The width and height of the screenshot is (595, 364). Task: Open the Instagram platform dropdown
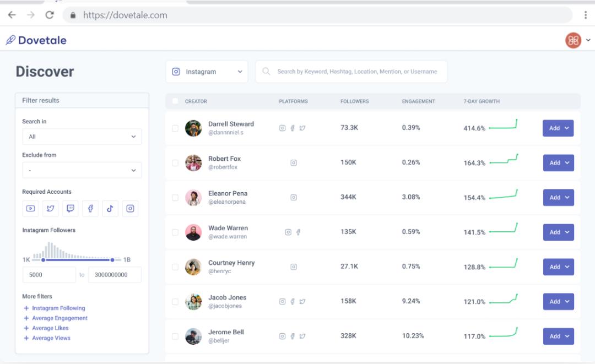click(x=207, y=72)
